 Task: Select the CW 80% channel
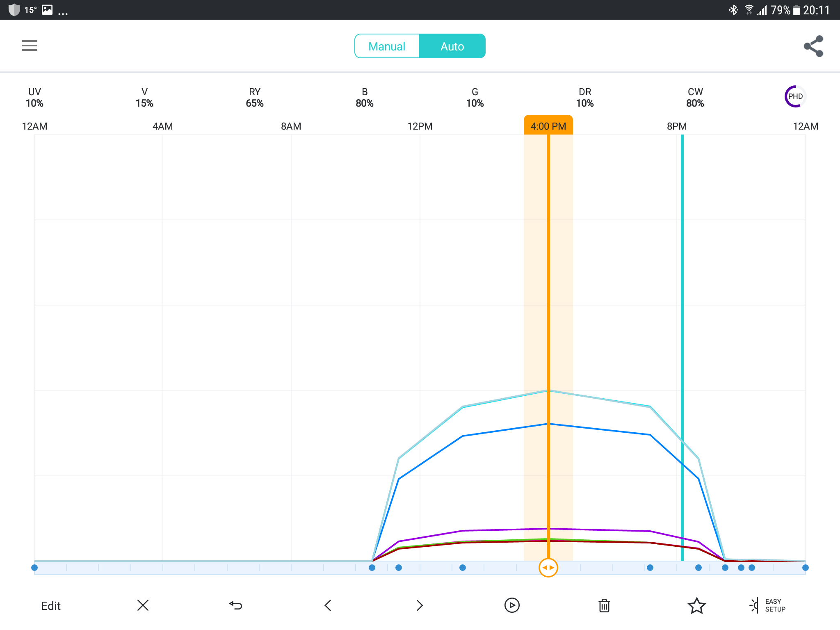coord(695,98)
